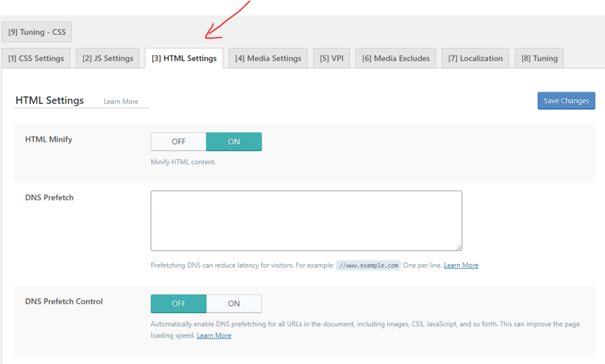Set DNS Prefetch Control to OFF
The height and width of the screenshot is (364, 605).
[x=178, y=304]
